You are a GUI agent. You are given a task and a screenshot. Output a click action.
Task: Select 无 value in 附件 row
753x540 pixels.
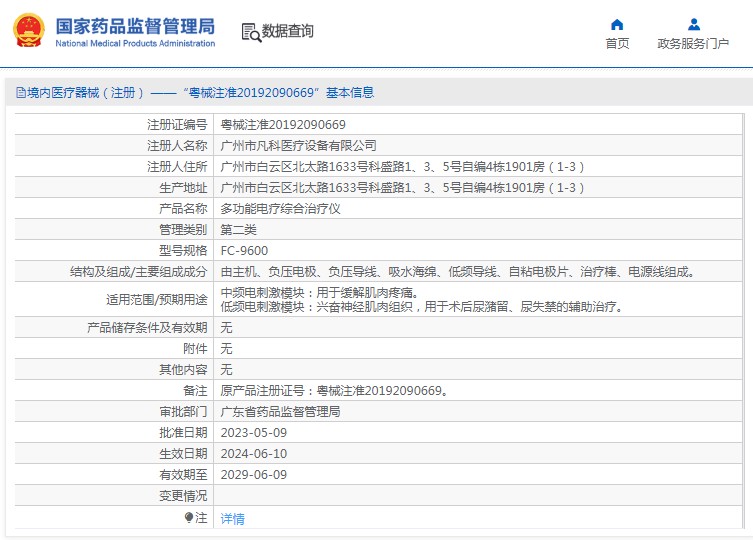click(x=226, y=348)
